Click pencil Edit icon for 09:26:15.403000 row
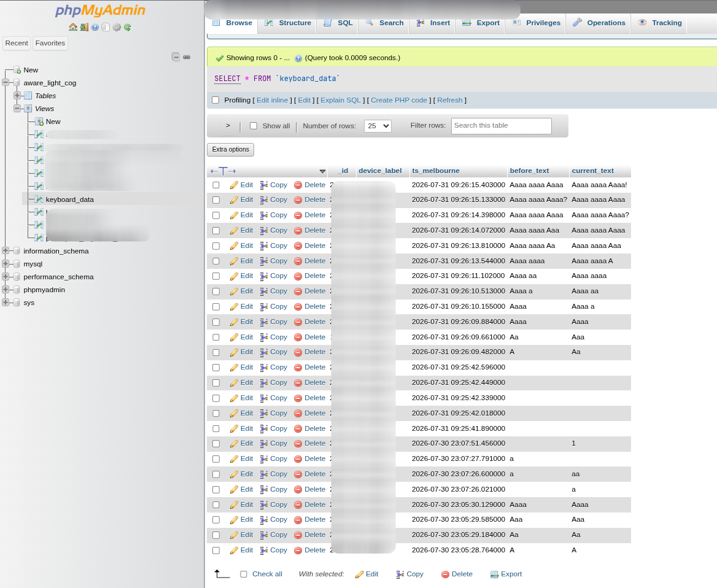 [234, 185]
